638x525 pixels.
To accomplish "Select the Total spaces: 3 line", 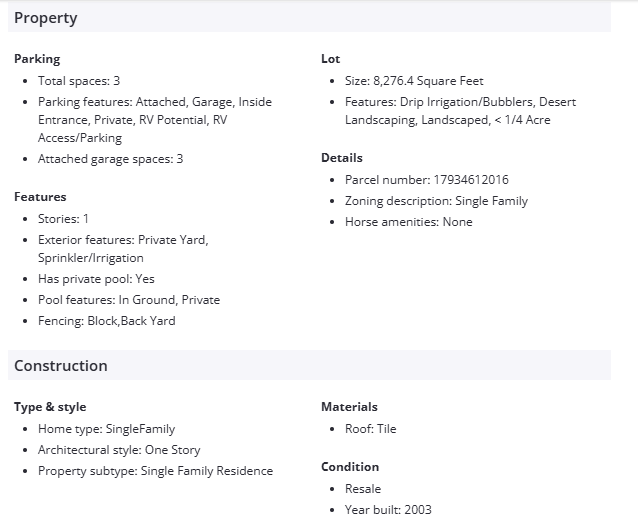I will [79, 81].
